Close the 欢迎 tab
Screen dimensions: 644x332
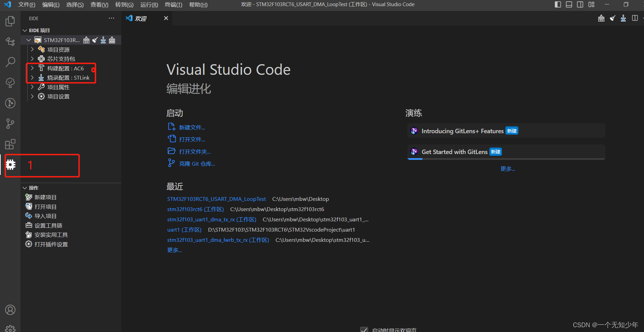coord(166,18)
